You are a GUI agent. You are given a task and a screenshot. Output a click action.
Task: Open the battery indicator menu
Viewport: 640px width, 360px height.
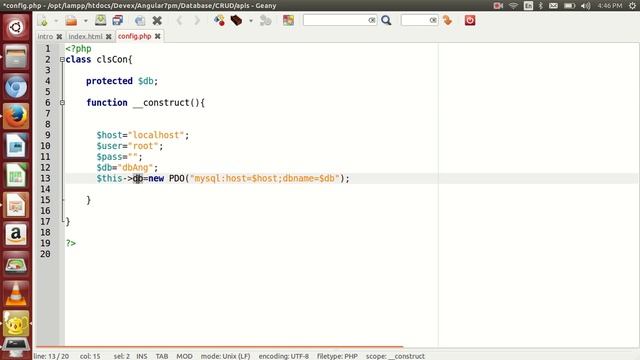[569, 6]
